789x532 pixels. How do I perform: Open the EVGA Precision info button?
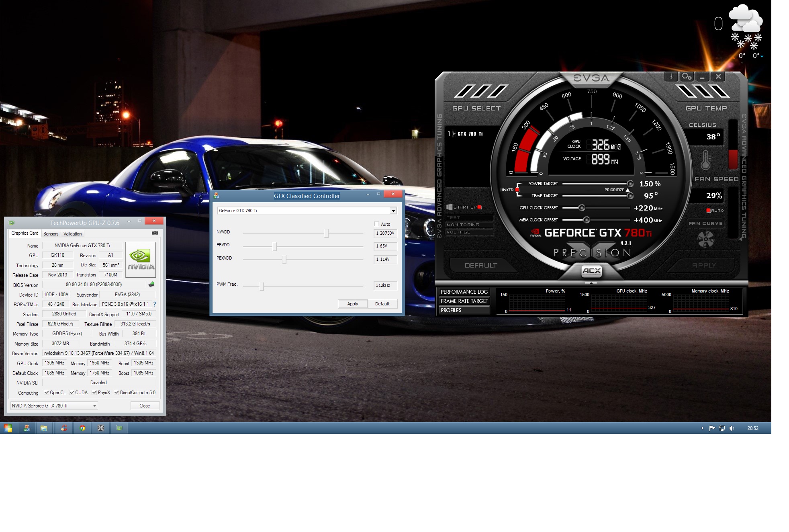(671, 76)
